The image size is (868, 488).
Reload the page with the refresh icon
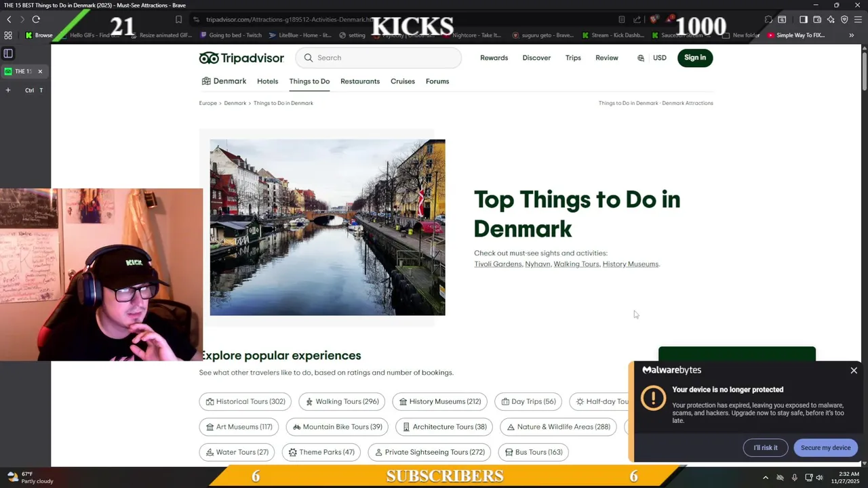pos(36,20)
